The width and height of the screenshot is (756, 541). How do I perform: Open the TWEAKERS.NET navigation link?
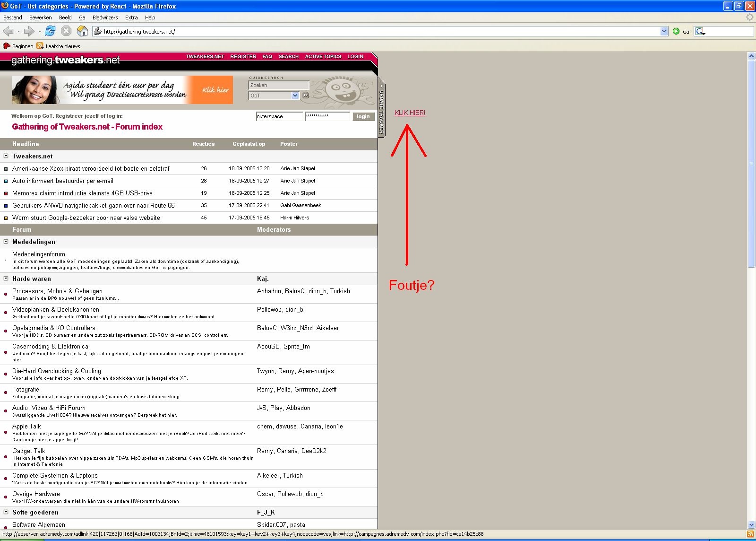click(205, 56)
